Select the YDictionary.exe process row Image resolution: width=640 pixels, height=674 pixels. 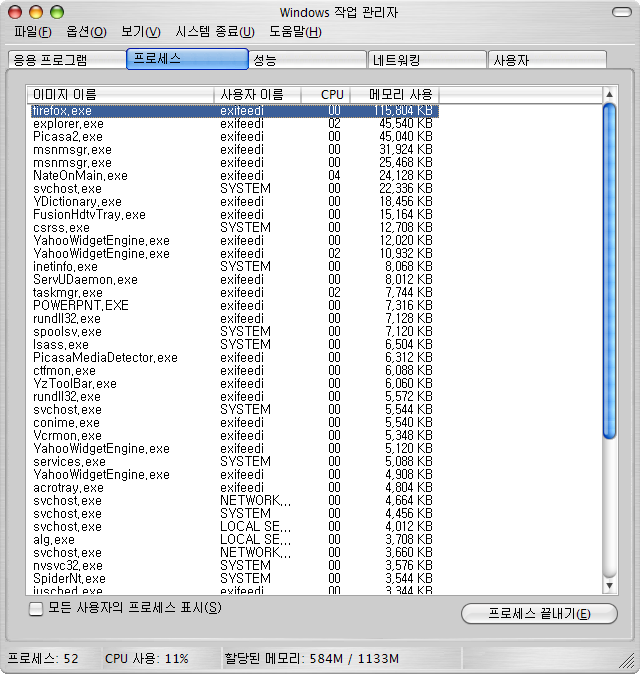pyautogui.click(x=235, y=202)
